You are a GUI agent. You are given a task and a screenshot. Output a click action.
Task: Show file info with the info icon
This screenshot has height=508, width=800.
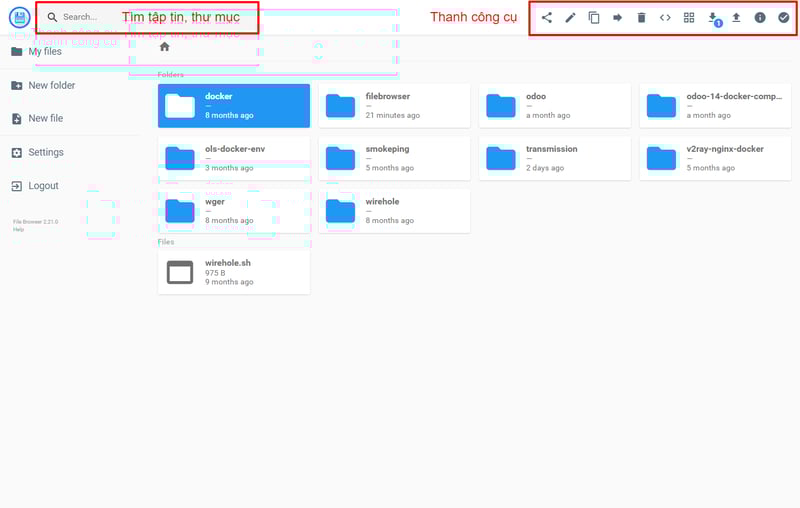pos(760,18)
